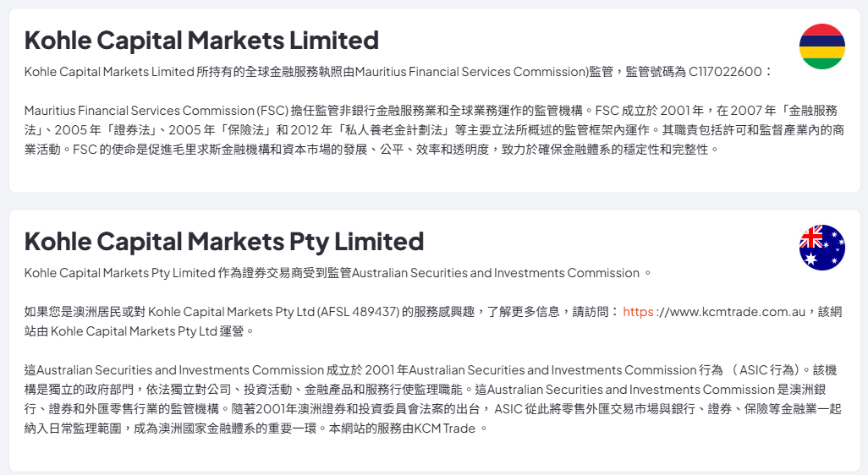Click the yellow stripe of Mauritius flag
This screenshot has width=868, height=475.
822,52
